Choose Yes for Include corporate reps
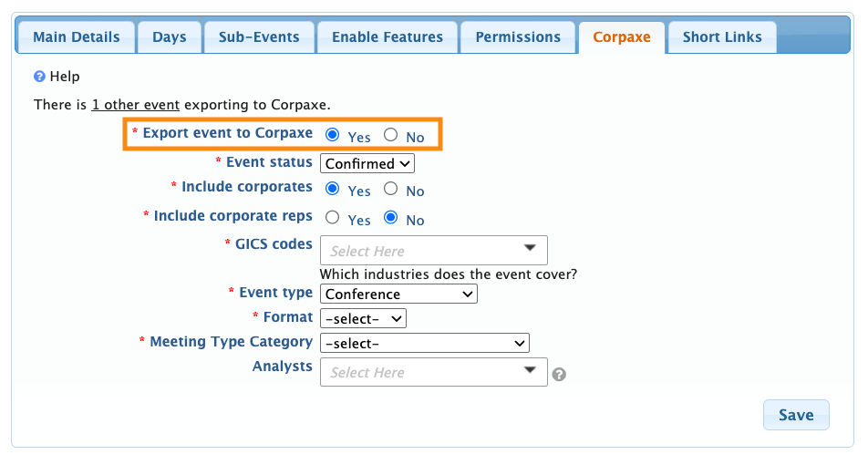 [333, 218]
